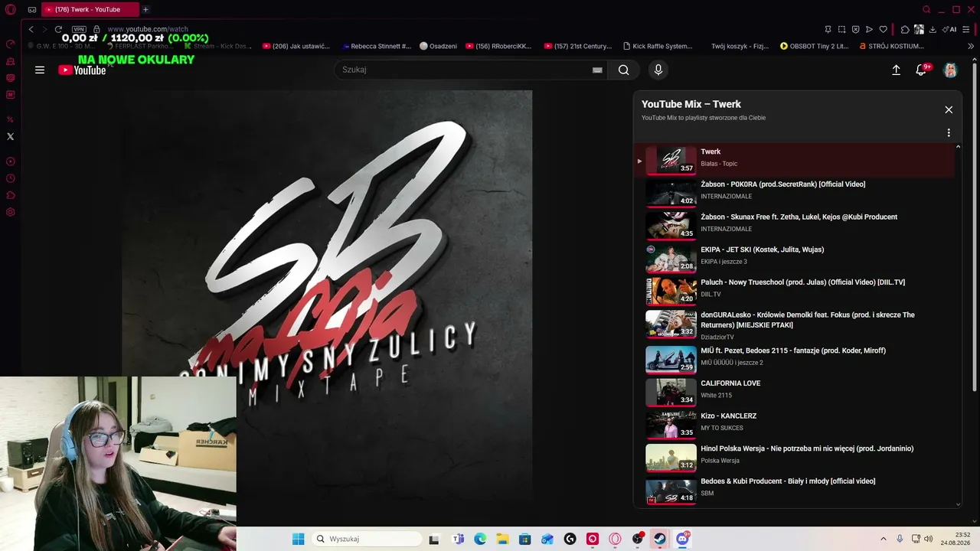Pin the page using pinboard icon
Image resolution: width=980 pixels, height=551 pixels.
828,29
